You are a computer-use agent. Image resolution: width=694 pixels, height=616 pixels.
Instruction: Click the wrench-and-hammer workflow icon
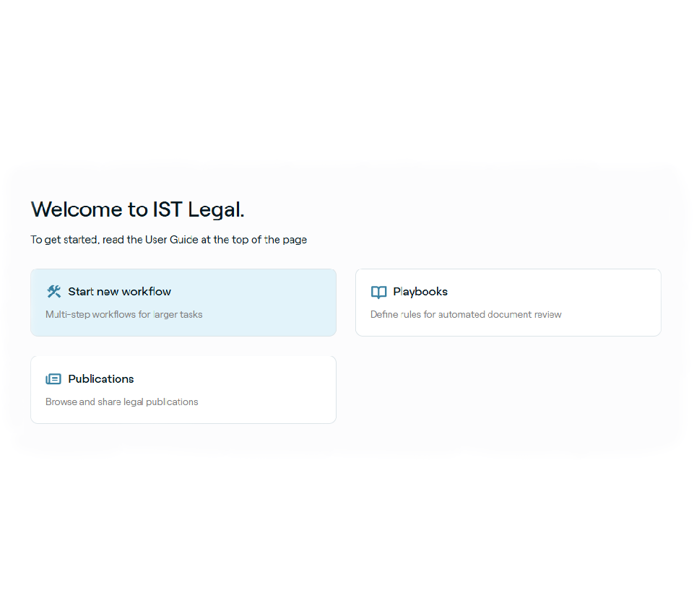click(53, 292)
